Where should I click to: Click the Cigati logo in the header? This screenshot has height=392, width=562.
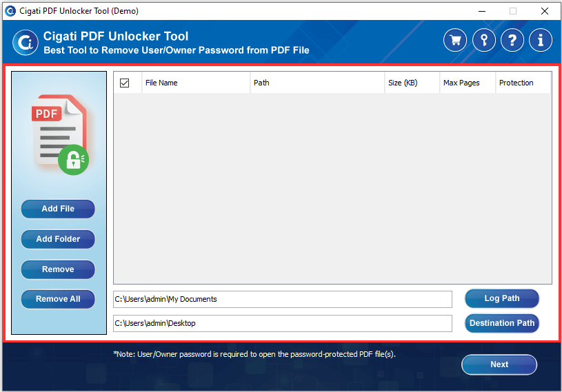26,43
